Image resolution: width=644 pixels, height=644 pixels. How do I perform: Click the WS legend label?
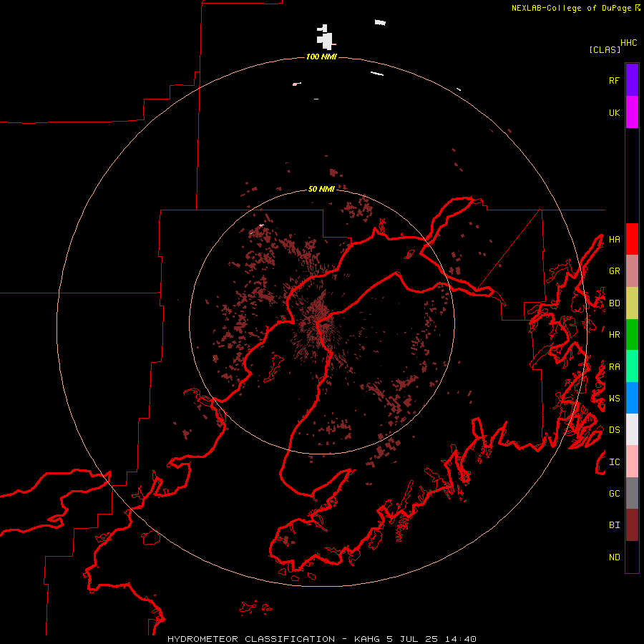[614, 399]
